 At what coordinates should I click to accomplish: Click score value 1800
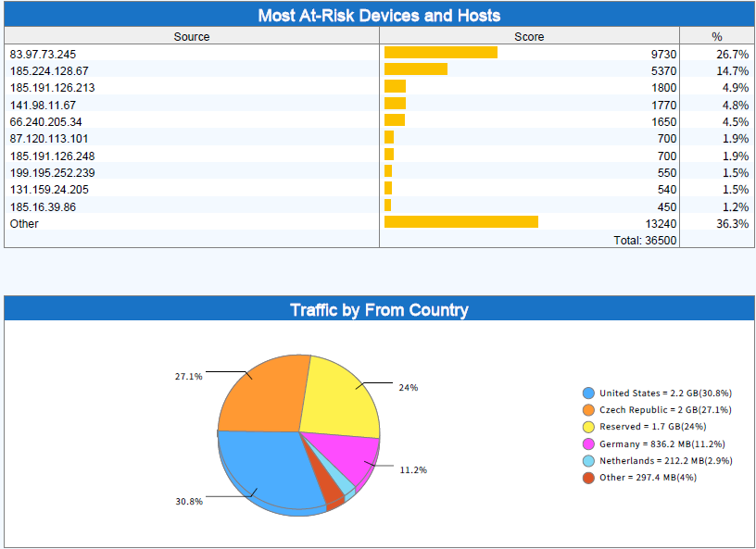point(664,88)
